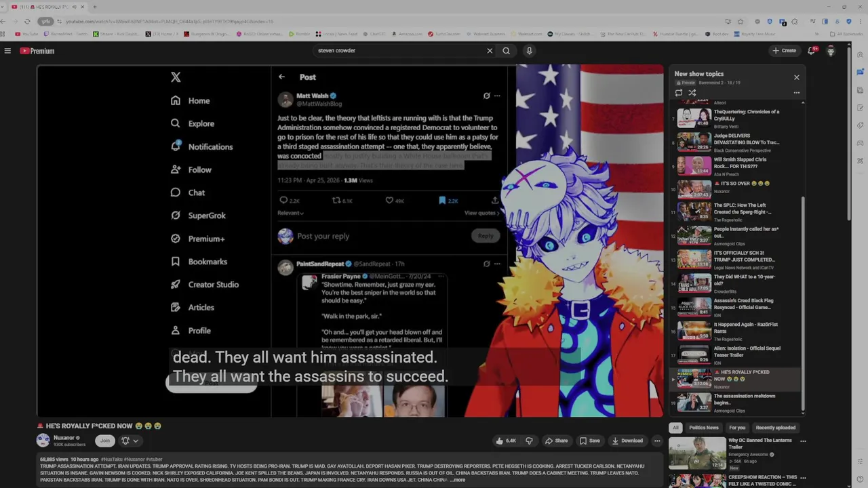Like the video with 6.4K likes
Viewport: 868px width, 488px height.
tap(506, 441)
